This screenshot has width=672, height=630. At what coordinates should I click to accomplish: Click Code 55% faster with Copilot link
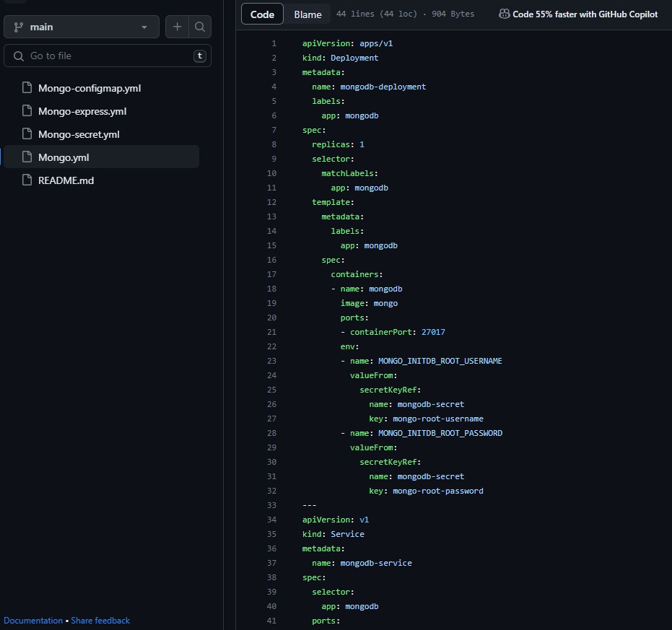click(x=585, y=14)
